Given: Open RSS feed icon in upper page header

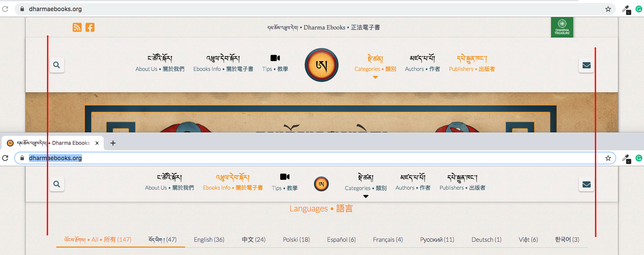Looking at the screenshot, I should (x=77, y=27).
